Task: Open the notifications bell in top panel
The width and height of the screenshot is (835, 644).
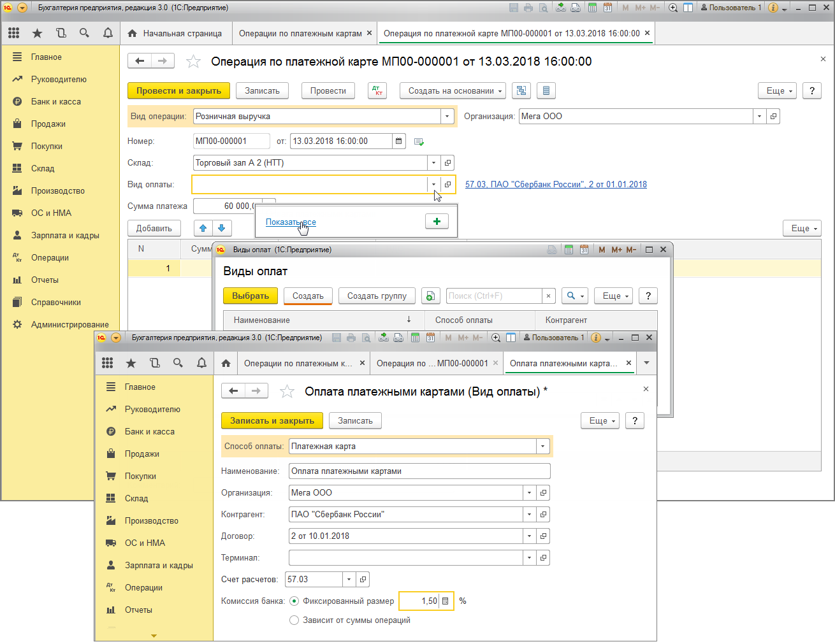Action: click(x=108, y=33)
